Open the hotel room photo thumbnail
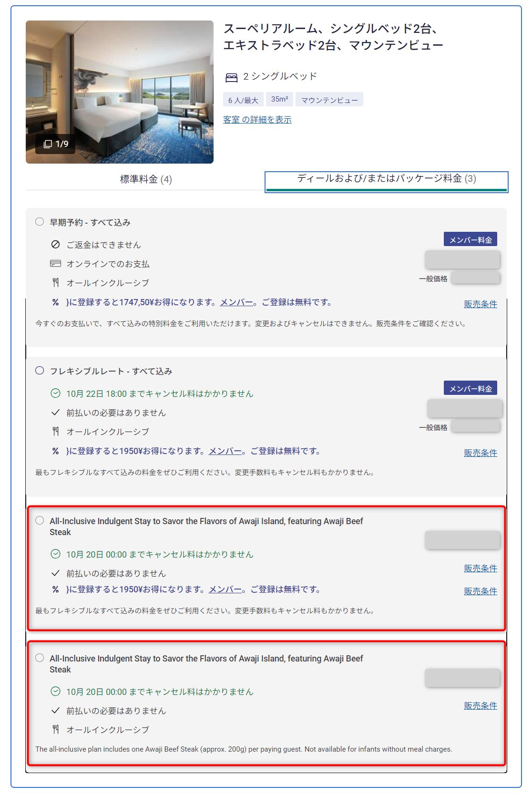 [120, 92]
